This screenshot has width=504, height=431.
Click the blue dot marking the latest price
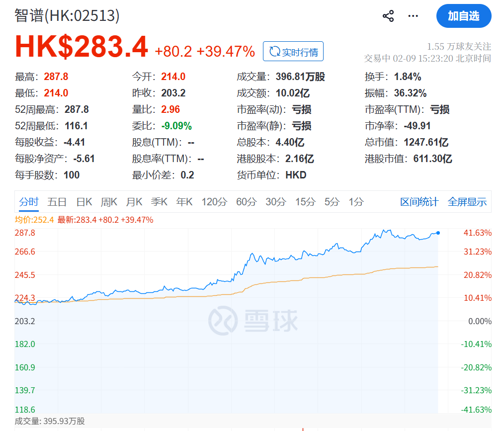click(438, 232)
